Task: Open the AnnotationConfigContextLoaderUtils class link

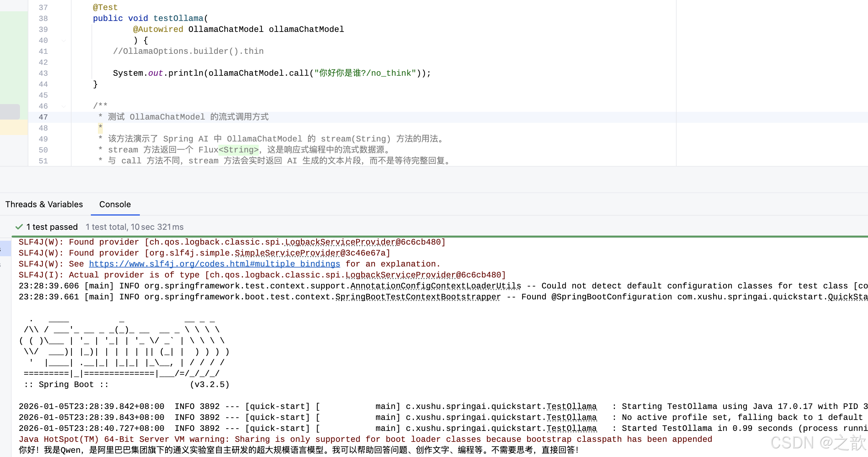Action: pos(435,286)
